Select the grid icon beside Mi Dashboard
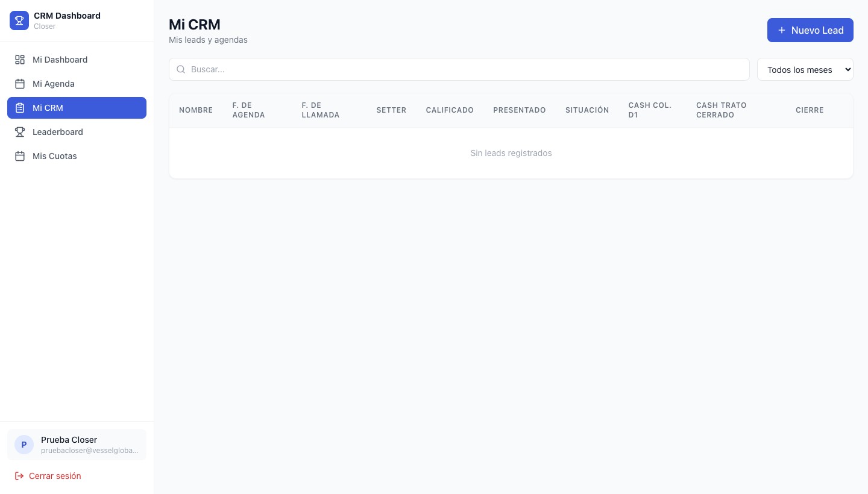The image size is (868, 494). (20, 60)
